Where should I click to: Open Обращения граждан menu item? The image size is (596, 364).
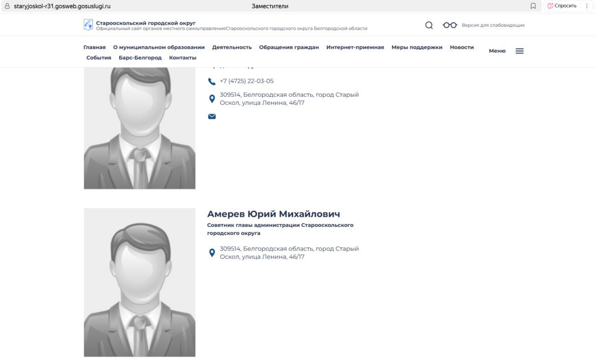point(289,47)
